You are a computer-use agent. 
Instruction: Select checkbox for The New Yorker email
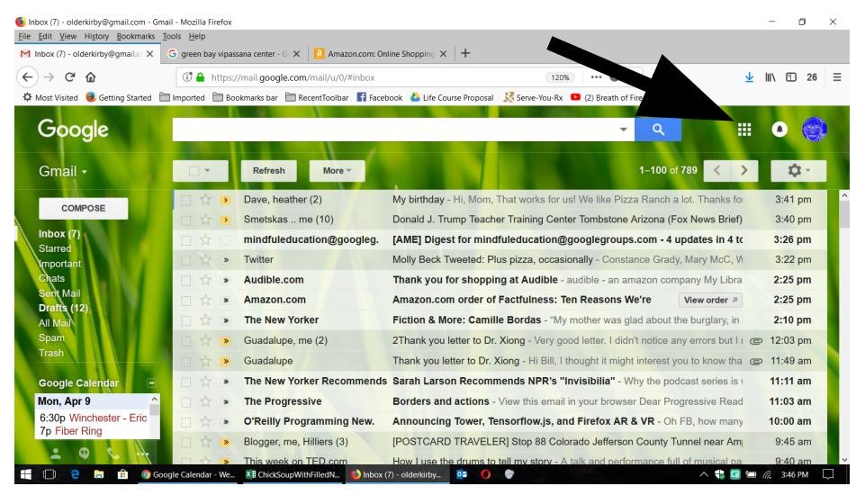[x=186, y=320]
